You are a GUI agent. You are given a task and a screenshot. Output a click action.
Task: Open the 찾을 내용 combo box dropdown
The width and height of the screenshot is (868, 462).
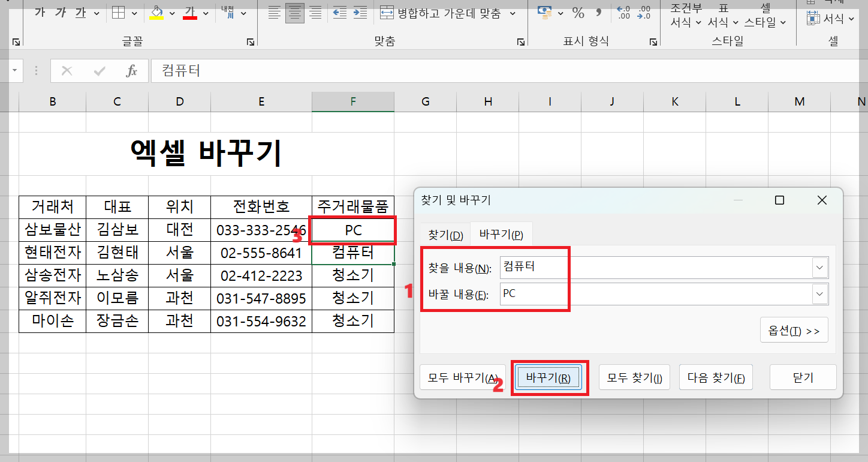click(819, 267)
